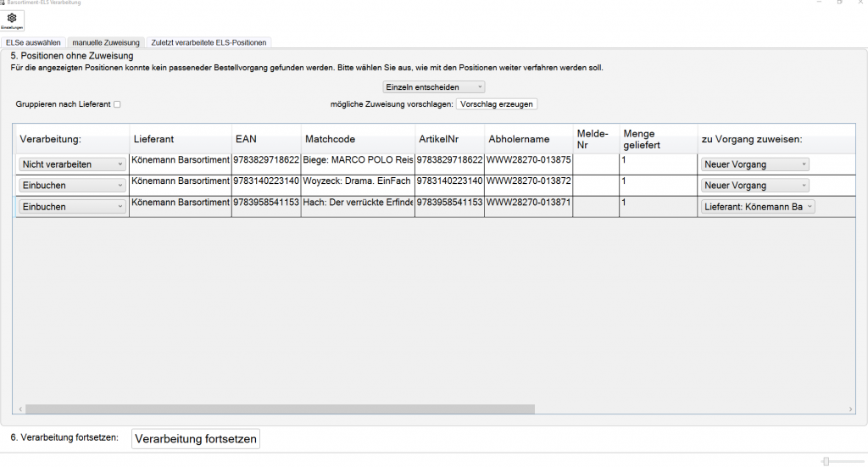The width and height of the screenshot is (868, 467).
Task: Open Lieferant: Könemann assignment dropdown
Action: [x=757, y=206]
